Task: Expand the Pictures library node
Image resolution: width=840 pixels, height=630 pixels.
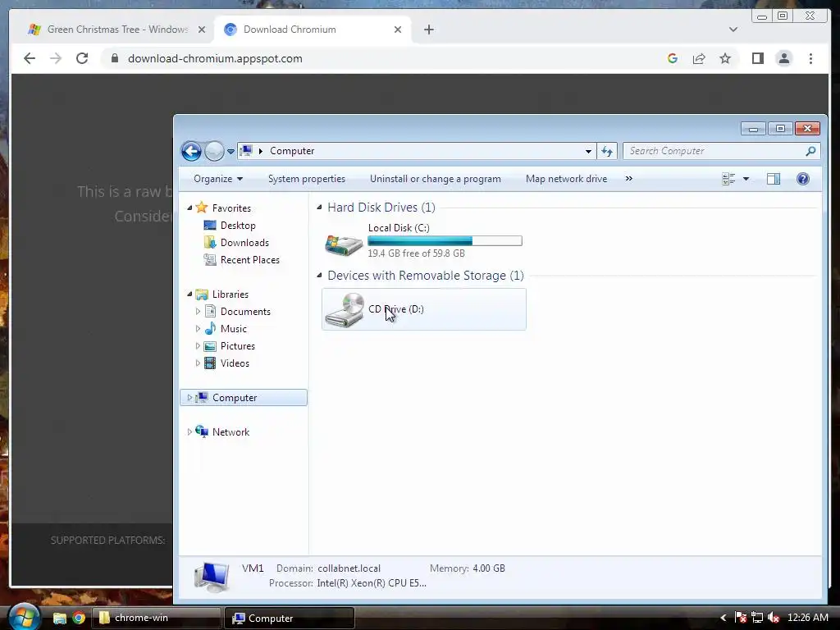Action: click(x=198, y=346)
